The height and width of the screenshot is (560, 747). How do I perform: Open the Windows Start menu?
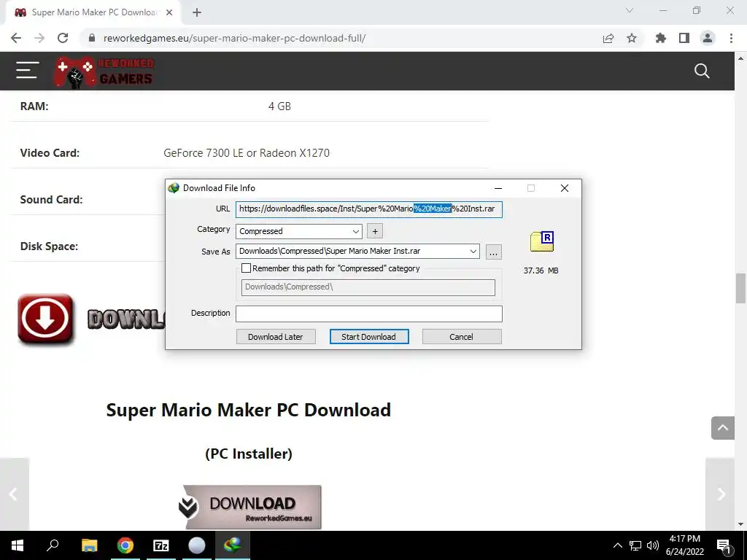(x=18, y=545)
